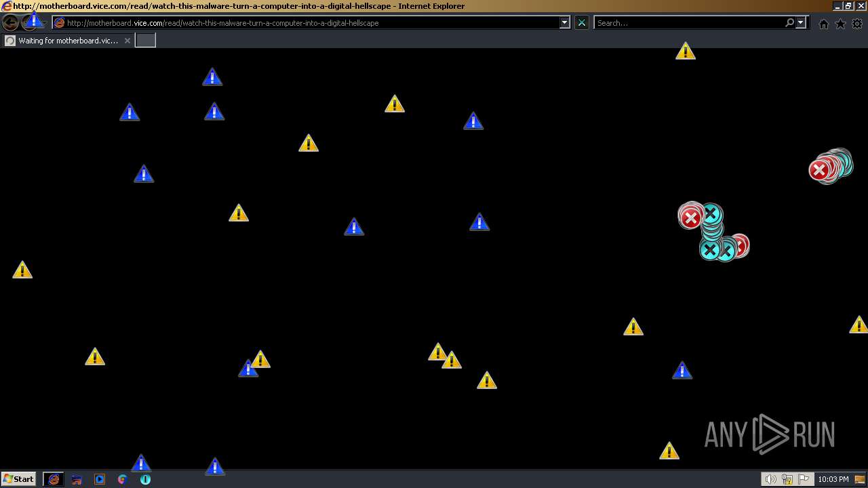
Task: Close the 'Waiting for motherboard.vic...' tab
Action: click(x=127, y=41)
